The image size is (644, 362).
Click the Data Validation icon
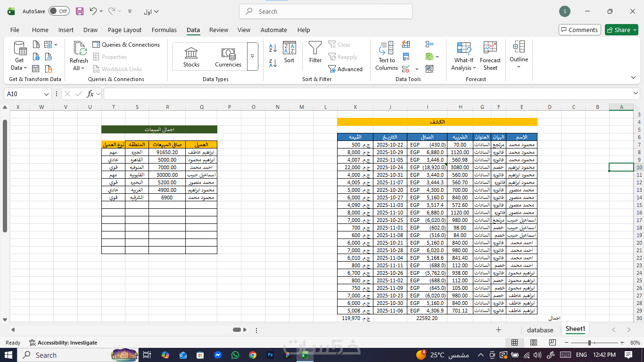point(406,69)
